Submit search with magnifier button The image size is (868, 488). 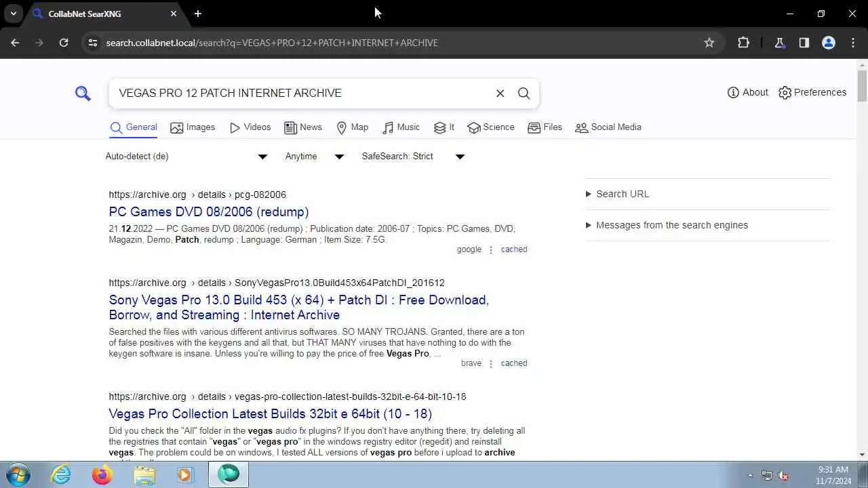click(x=524, y=94)
